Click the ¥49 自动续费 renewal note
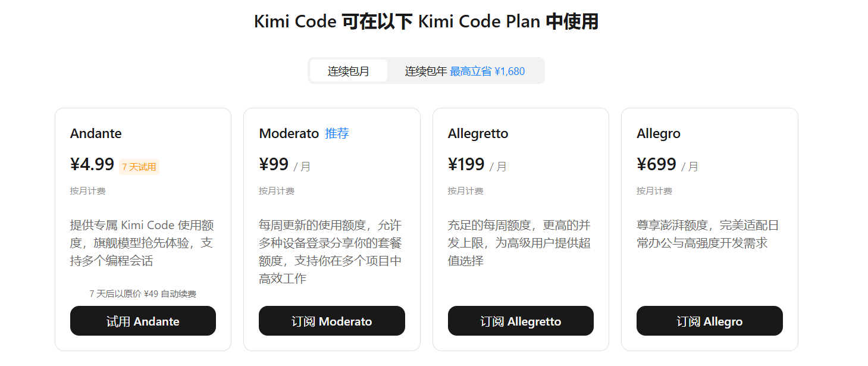868x366 pixels. (143, 294)
